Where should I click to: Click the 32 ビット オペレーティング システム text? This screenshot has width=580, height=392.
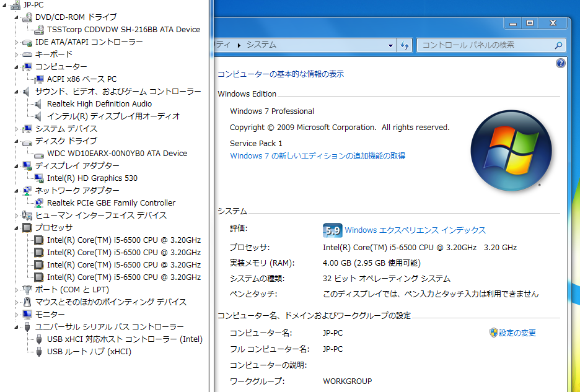386,279
